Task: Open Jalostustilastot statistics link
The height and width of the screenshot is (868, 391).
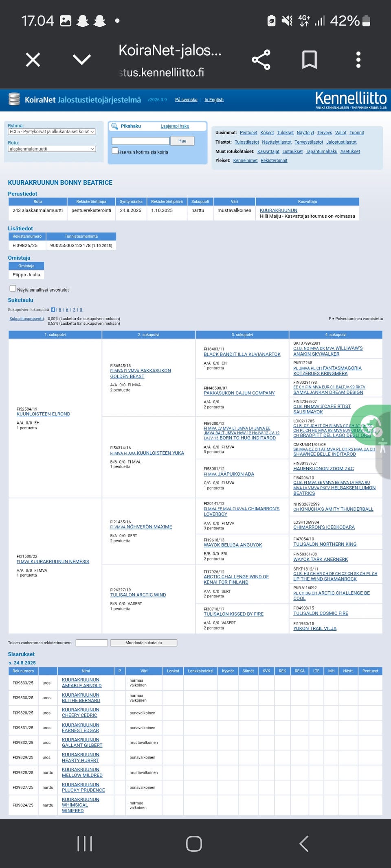Action: (x=341, y=142)
